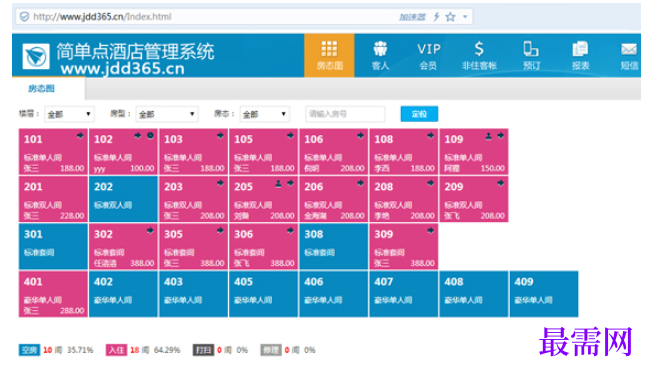The width and height of the screenshot is (651, 373).
Task: Bookmark the page with the star icon
Action: [x=450, y=17]
